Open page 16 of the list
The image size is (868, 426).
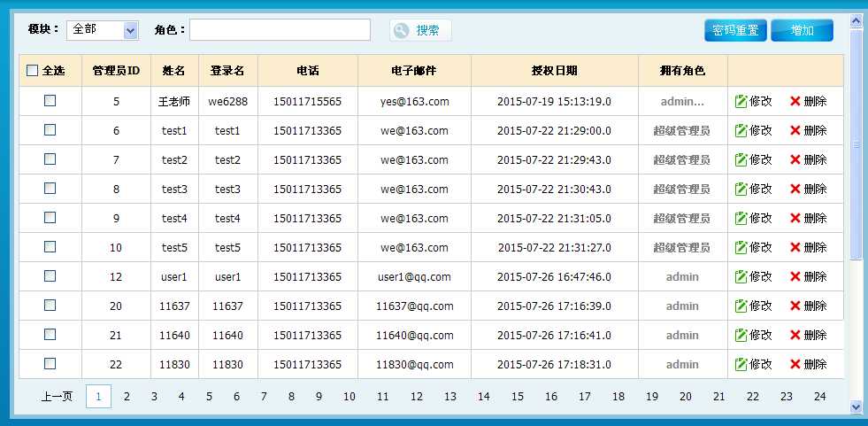pos(551,397)
